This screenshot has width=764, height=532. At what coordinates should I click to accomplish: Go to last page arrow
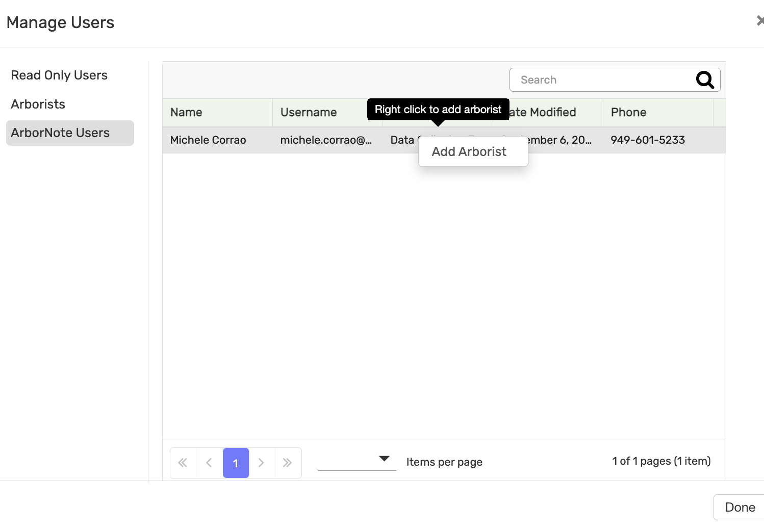[288, 463]
